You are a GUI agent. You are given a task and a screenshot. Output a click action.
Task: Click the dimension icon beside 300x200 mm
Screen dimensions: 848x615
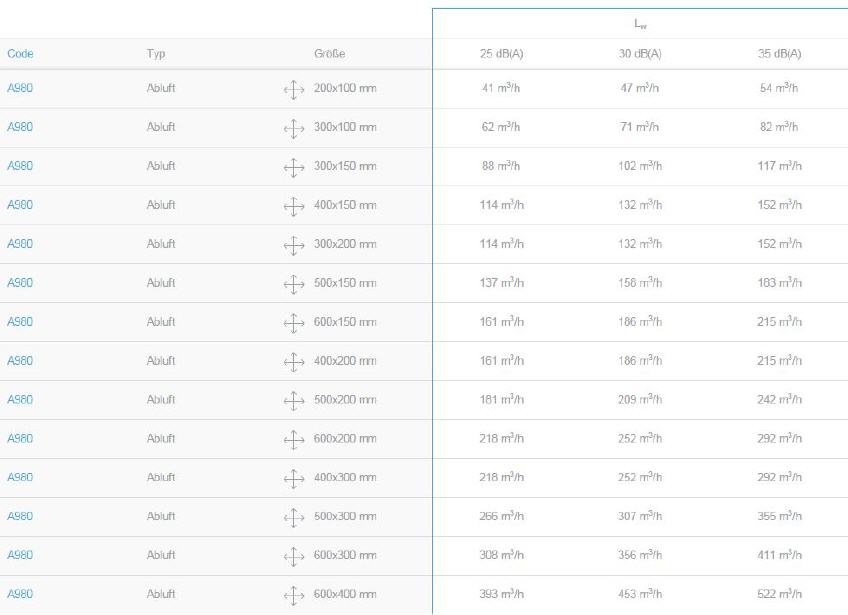(x=294, y=246)
